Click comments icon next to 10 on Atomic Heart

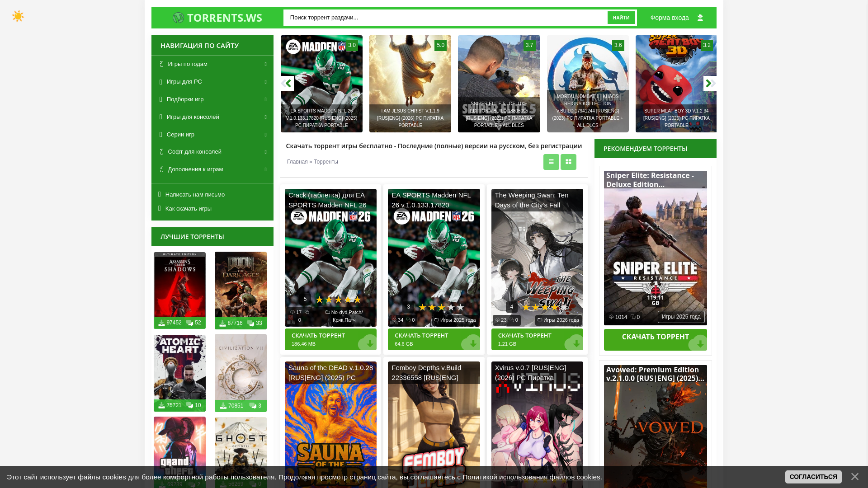pyautogui.click(x=190, y=405)
